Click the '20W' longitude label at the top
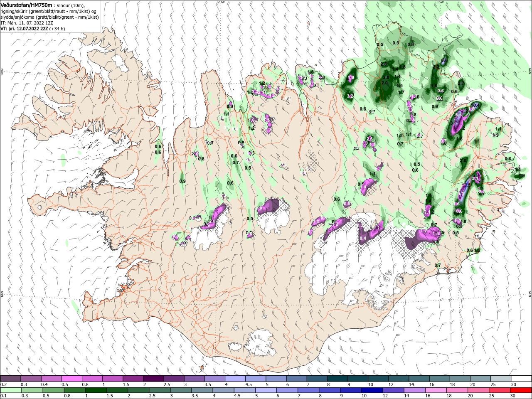Screen dimensions: 532x399 coord(221,2)
